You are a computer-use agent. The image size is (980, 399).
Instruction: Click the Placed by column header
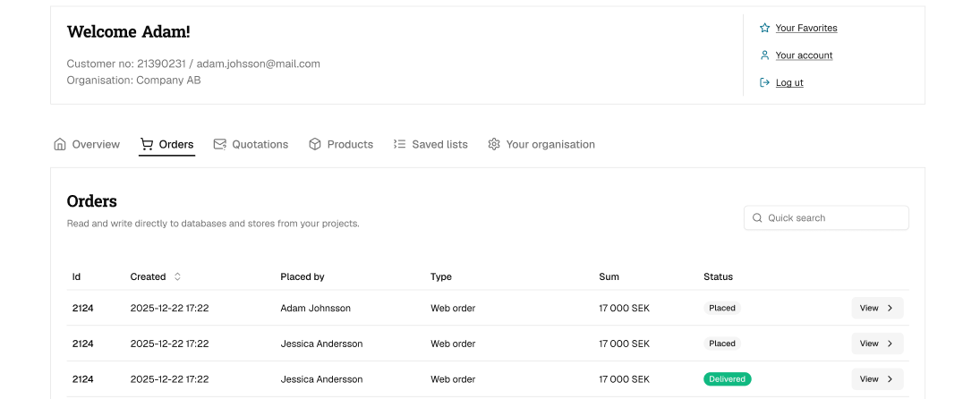[x=303, y=276]
